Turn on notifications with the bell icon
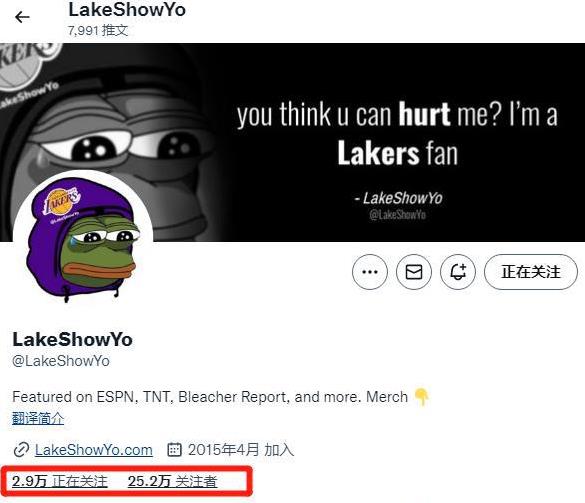 tap(458, 272)
